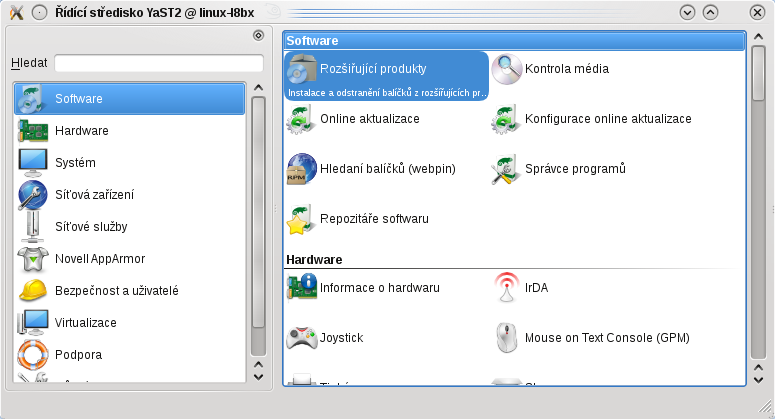
Task: Open Informace o hardwaru icon
Action: pyautogui.click(x=301, y=287)
